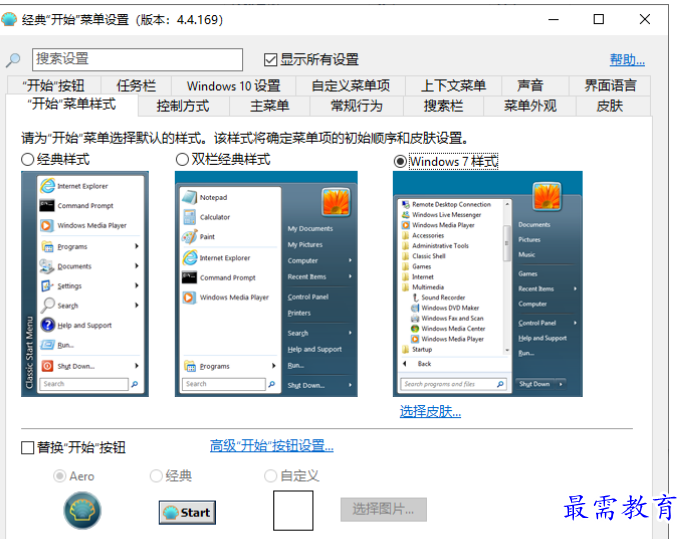Image resolution: width=685 pixels, height=539 pixels.
Task: Click into the 搜索设置 input field
Action: click(137, 59)
